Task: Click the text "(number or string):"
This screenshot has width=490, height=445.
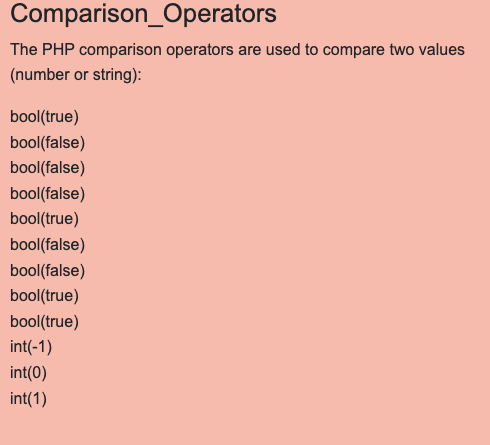Action: pos(76,75)
